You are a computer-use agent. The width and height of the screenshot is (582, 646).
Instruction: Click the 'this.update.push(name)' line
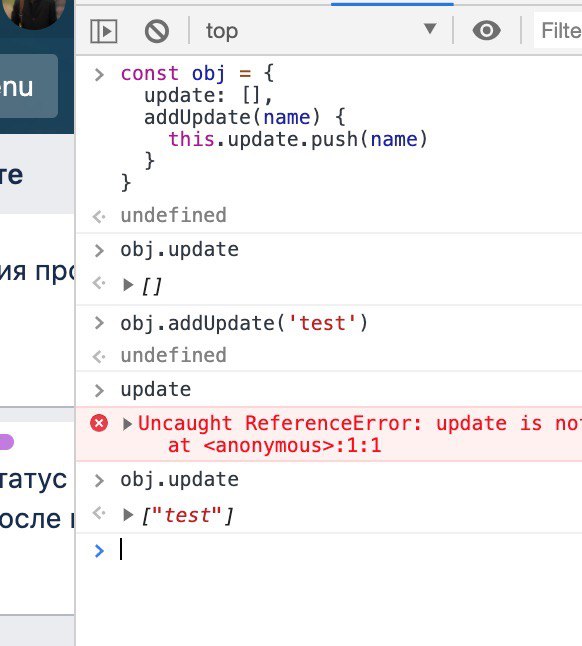pyautogui.click(x=298, y=139)
